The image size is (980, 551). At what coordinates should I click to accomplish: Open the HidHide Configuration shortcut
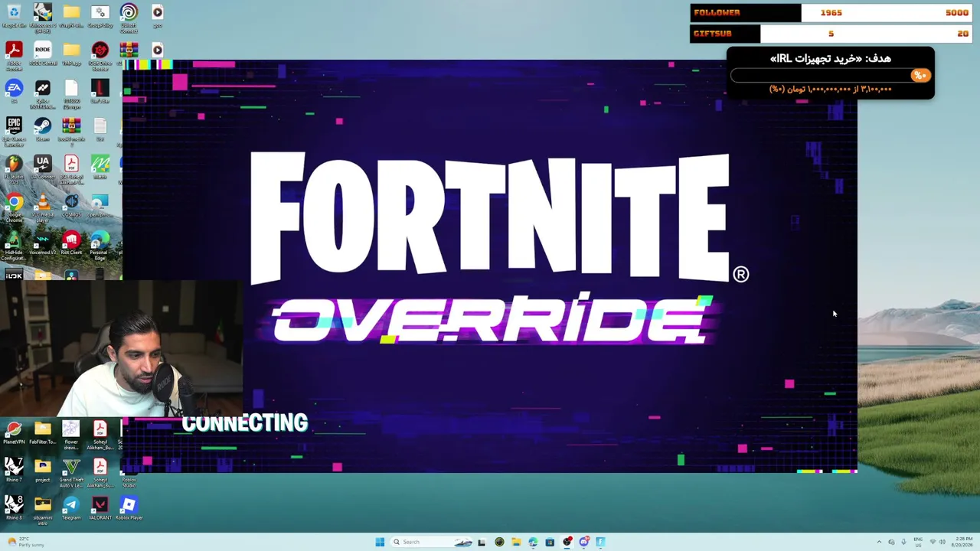pos(14,246)
